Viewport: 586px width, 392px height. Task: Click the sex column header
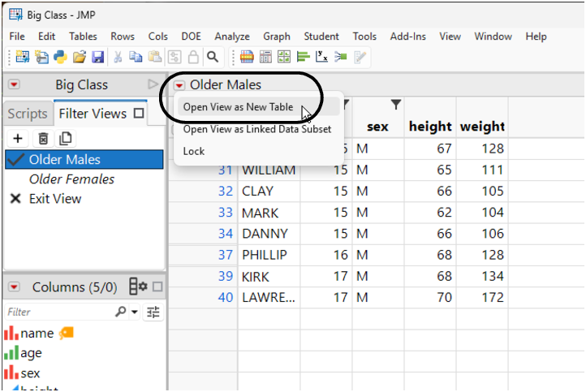click(x=378, y=127)
